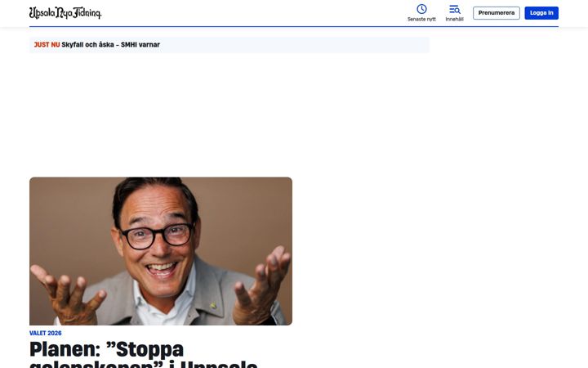Open the Senaste nytt clock icon
Viewport: 588px width, 368px height.
tap(421, 9)
